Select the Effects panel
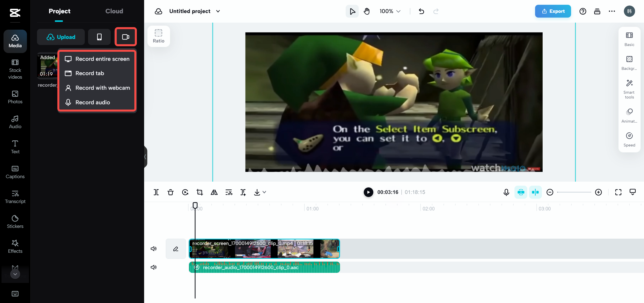 15,246
